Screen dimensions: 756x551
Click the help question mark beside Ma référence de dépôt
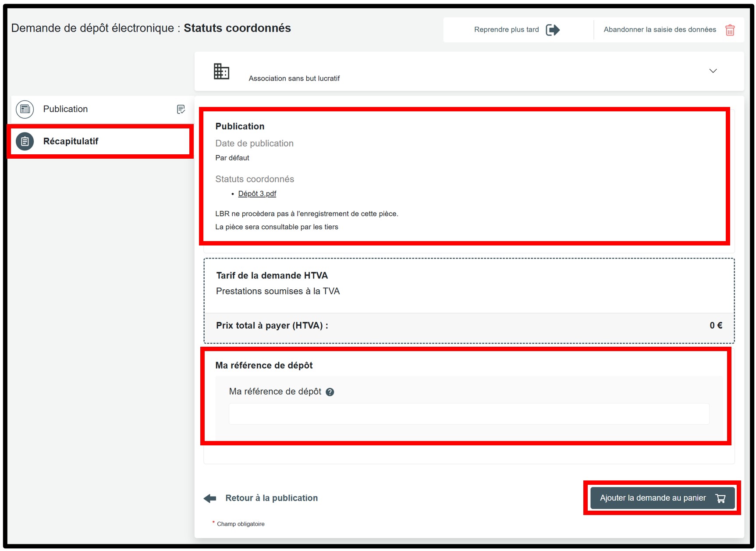click(x=330, y=392)
